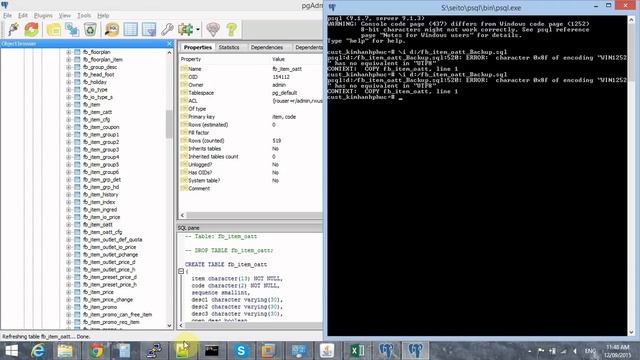Switch to the Properties tab
The width and height of the screenshot is (640, 360).
click(198, 47)
